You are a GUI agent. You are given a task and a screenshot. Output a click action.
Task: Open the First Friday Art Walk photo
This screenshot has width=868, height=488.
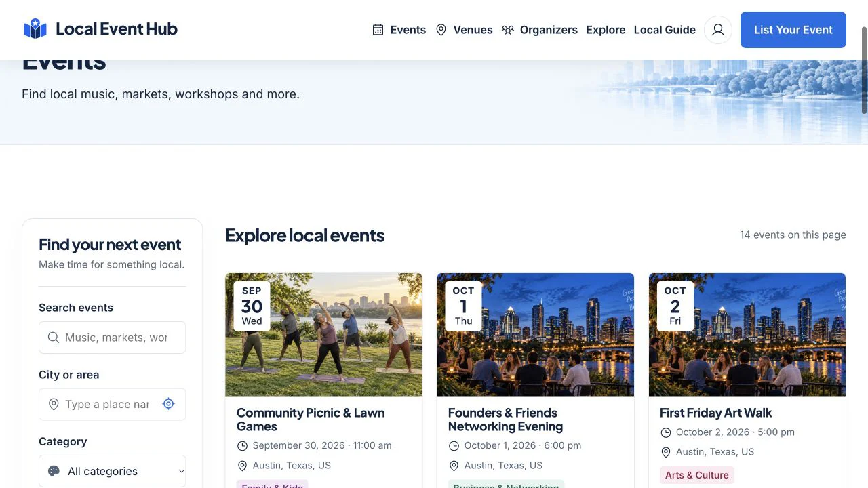(747, 335)
